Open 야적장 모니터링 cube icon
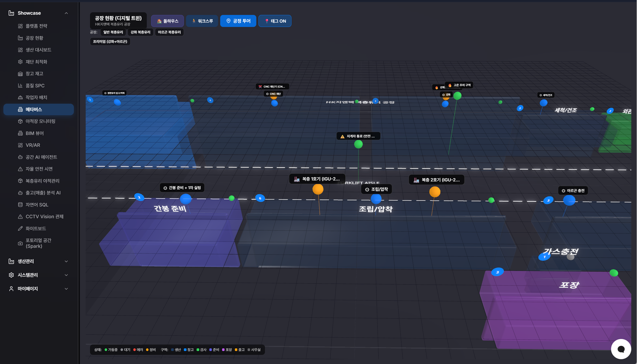Viewport: 637px width, 364px height. (x=20, y=121)
